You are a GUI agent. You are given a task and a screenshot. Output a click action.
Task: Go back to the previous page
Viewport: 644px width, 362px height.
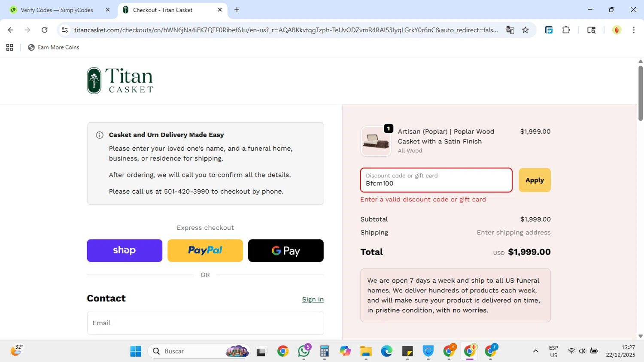click(11, 30)
